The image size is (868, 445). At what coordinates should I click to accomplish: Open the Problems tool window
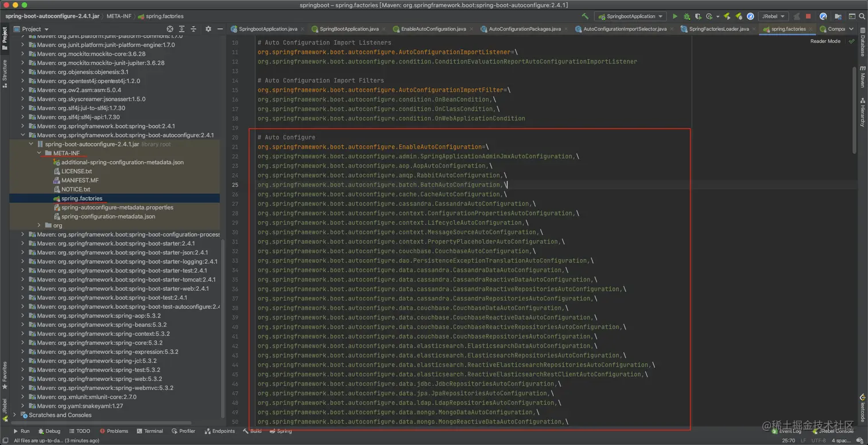[x=114, y=431]
